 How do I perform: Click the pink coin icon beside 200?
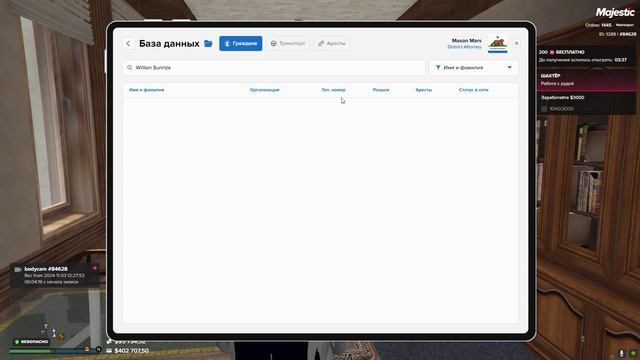click(x=552, y=52)
